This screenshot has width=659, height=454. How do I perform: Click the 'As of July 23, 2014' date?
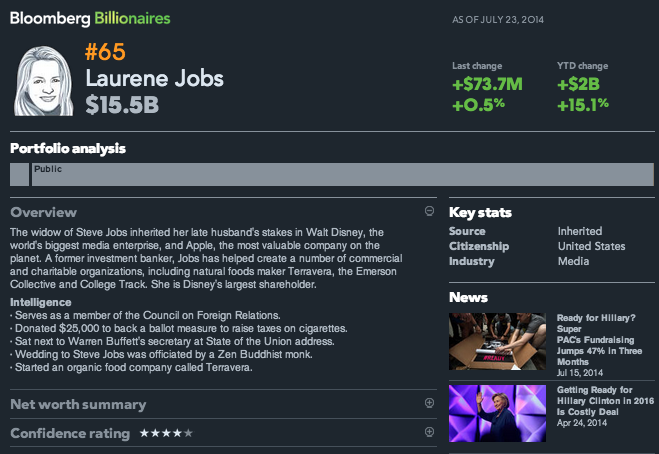[498, 20]
